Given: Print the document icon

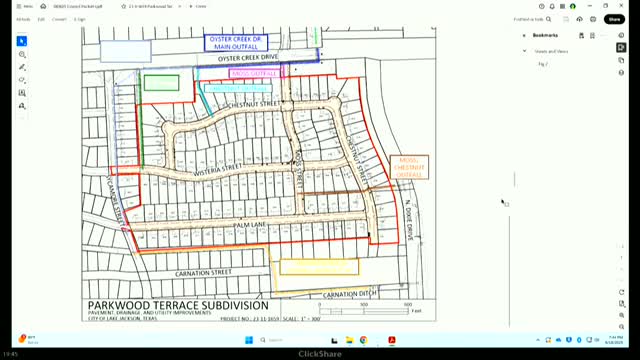Looking at the screenshot, I should [x=593, y=19].
